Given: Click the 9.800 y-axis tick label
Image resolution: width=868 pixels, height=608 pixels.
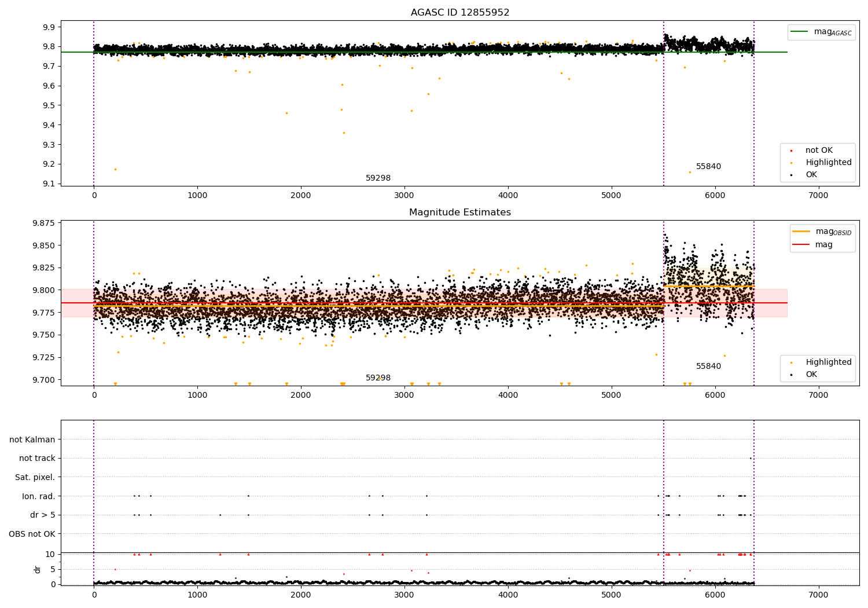Looking at the screenshot, I should [45, 290].
